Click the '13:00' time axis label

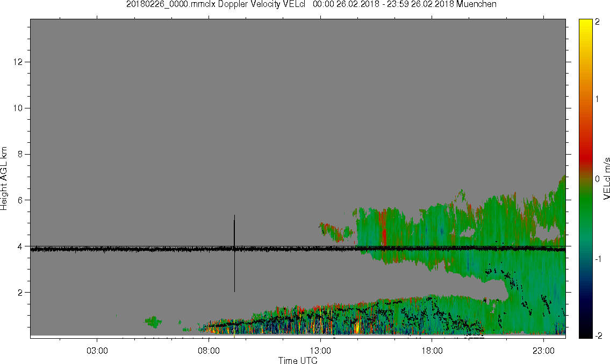[x=320, y=351]
